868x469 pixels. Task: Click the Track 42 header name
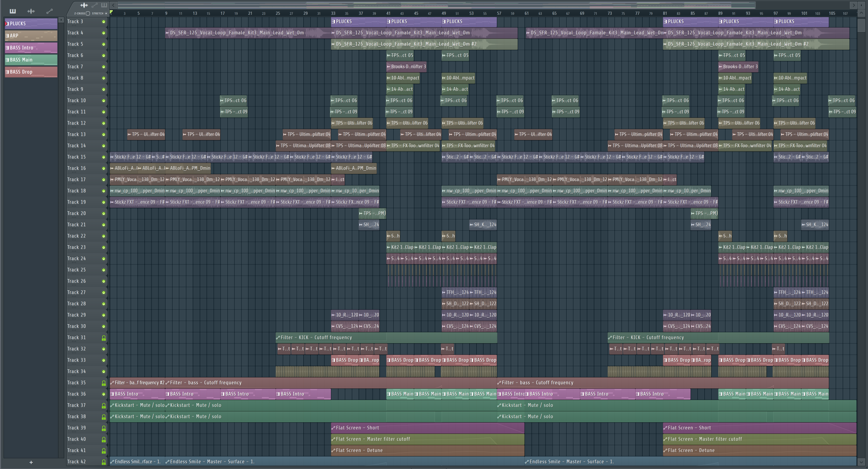[x=76, y=462]
